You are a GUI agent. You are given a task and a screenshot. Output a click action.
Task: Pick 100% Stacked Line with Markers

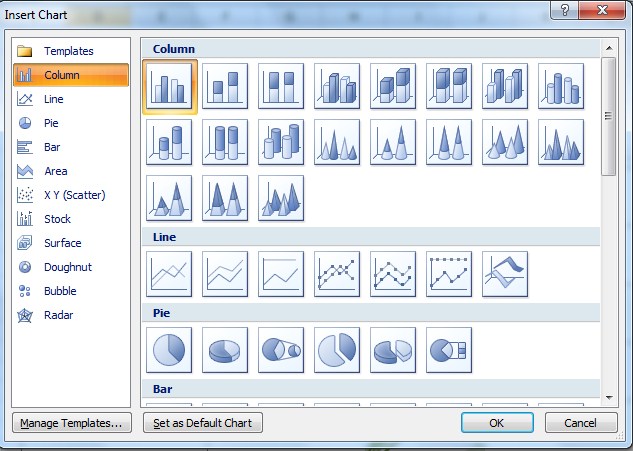point(449,274)
